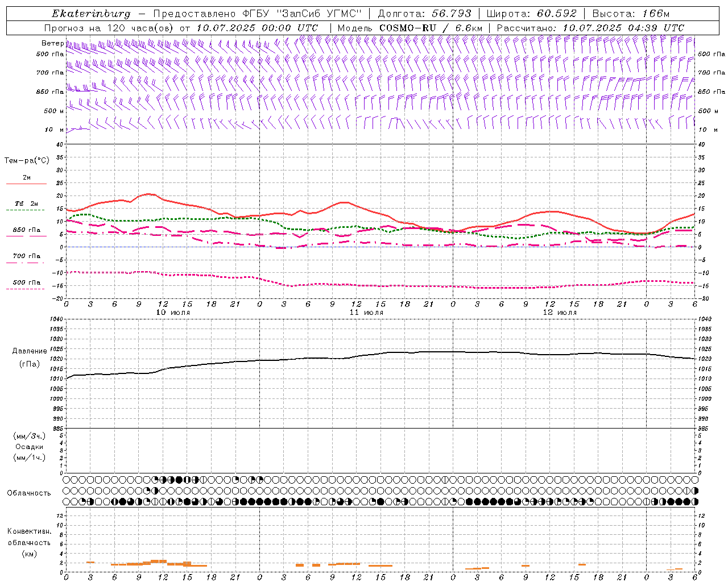Click the "10 июля" date label

click(x=173, y=313)
